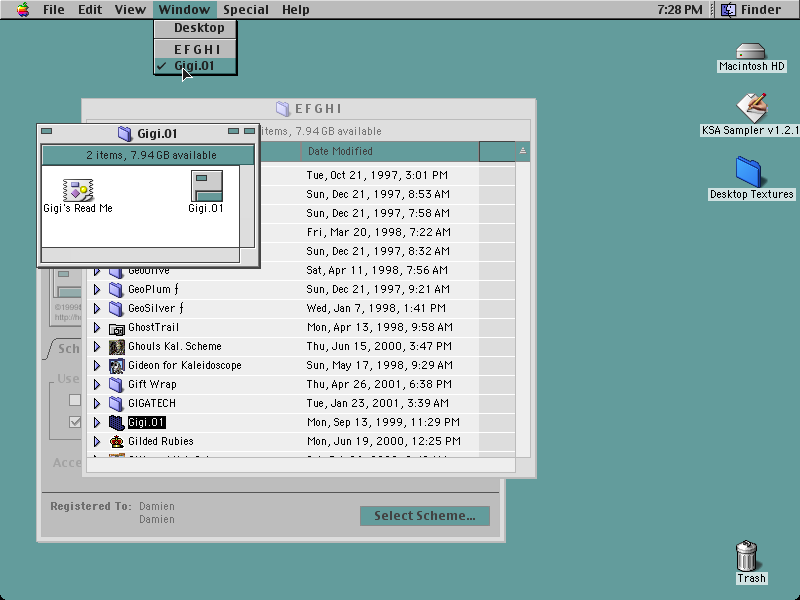
Task: Click the Ghouls Kal. Scheme row icon
Action: pos(117,347)
